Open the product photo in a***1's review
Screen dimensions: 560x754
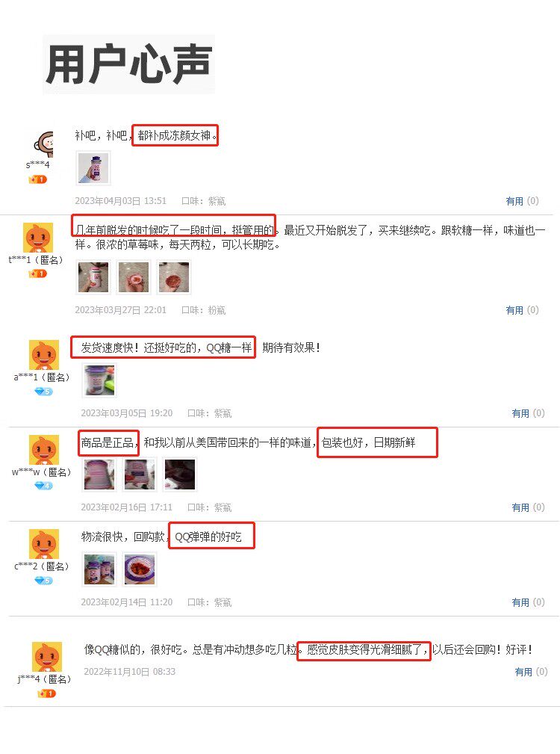click(x=99, y=380)
